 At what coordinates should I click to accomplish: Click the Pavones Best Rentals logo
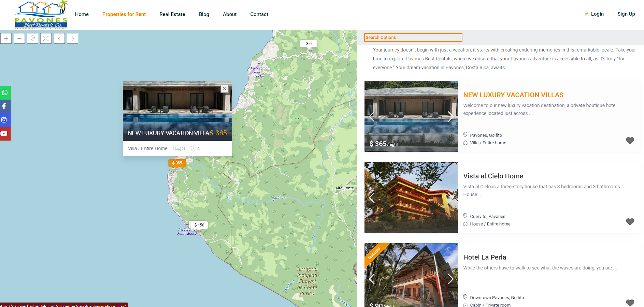point(41,15)
